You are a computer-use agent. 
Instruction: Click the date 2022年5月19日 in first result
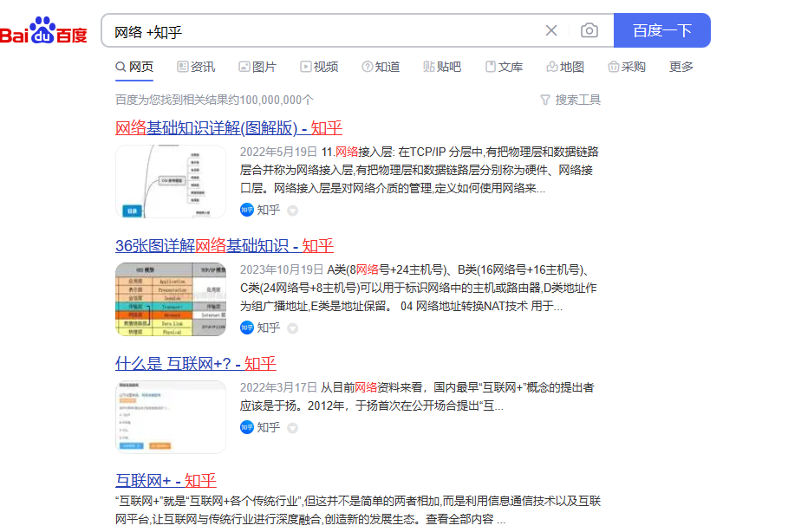pos(278,152)
